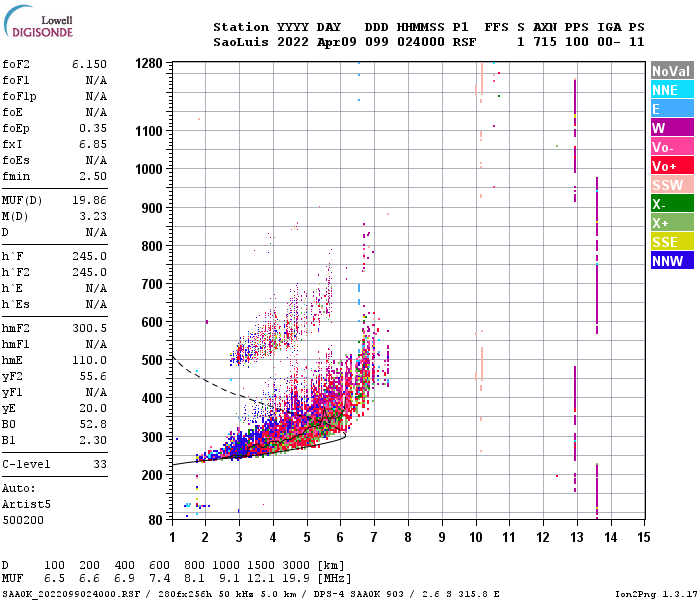Click the h`F2 parameter label

coord(16,272)
